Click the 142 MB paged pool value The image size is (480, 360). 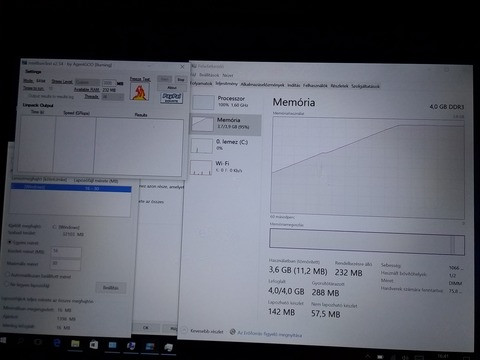(x=281, y=312)
